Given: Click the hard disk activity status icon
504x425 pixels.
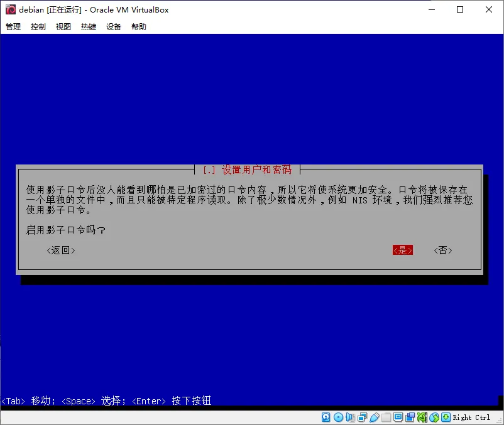Looking at the screenshot, I should [x=326, y=417].
